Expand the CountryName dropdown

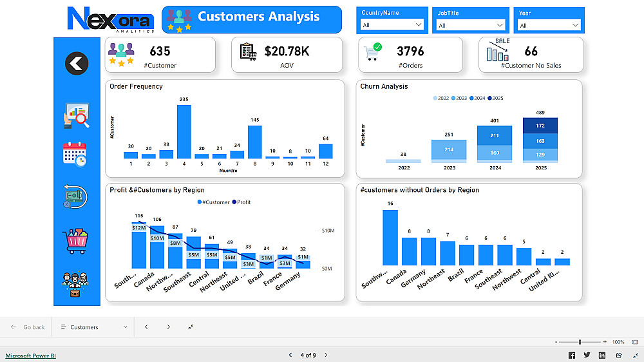tap(392, 25)
